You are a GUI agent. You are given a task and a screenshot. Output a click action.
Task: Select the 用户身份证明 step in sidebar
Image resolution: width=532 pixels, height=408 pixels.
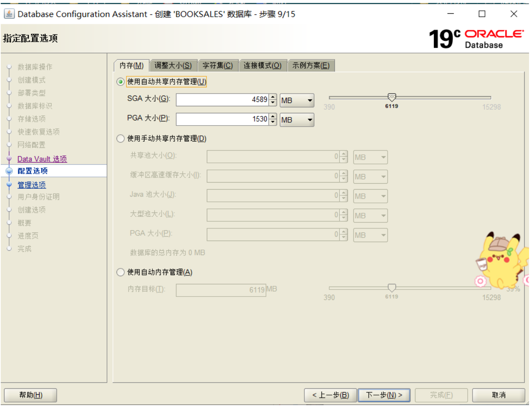pos(38,197)
